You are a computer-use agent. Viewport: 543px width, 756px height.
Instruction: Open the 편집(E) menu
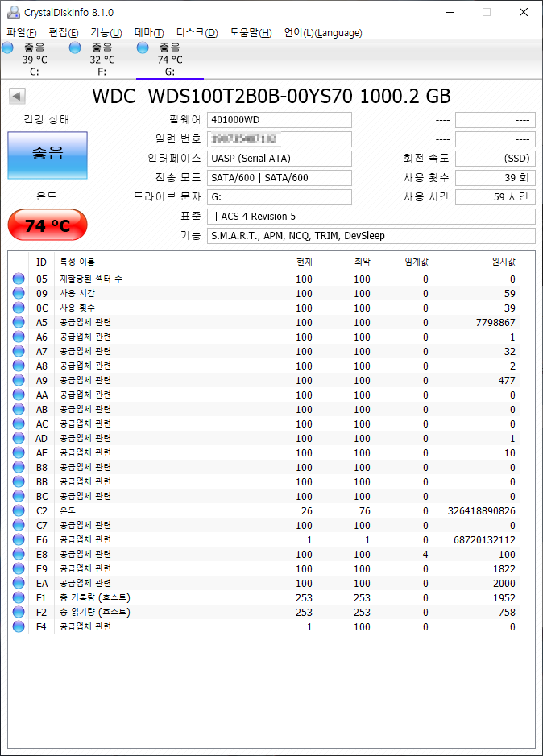63,33
